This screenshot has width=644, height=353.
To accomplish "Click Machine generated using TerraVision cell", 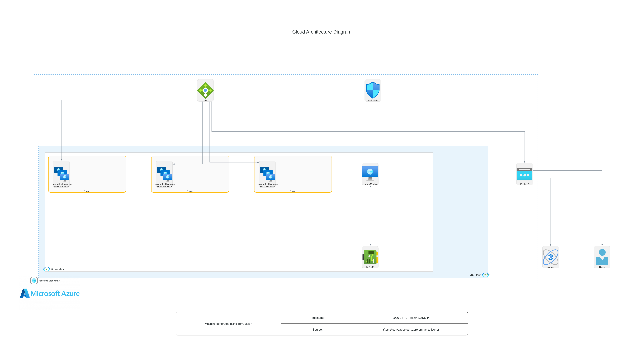I will [228, 324].
